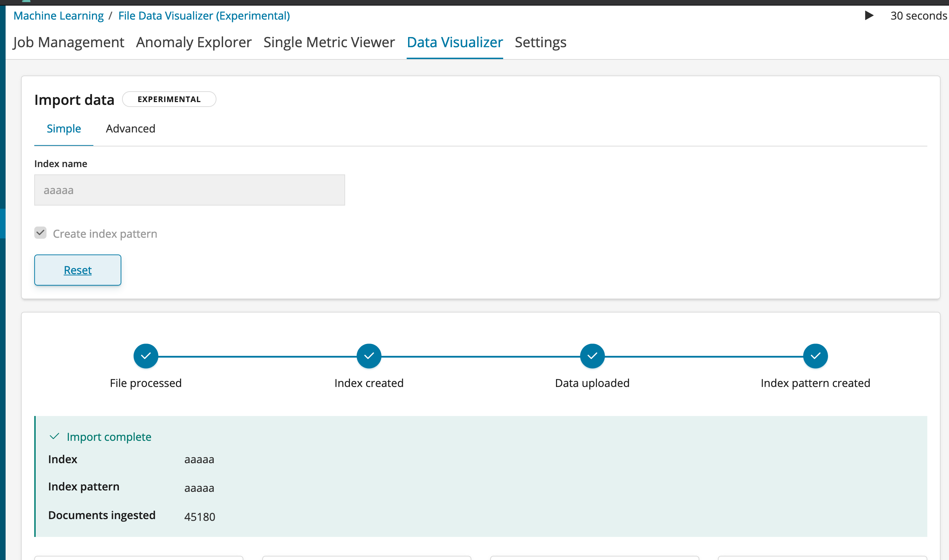The width and height of the screenshot is (949, 560).
Task: Switch to the Advanced import tab
Action: [130, 129]
